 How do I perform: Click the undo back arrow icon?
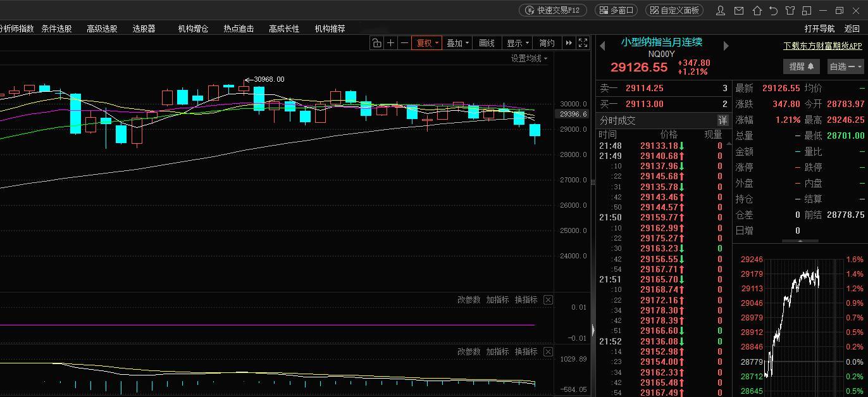tap(773, 10)
